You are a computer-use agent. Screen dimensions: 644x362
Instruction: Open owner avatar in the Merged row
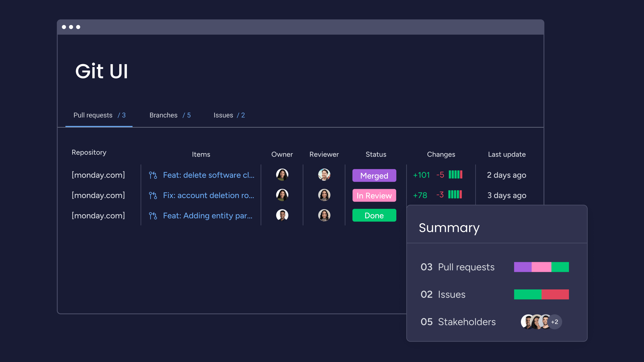pos(282,175)
